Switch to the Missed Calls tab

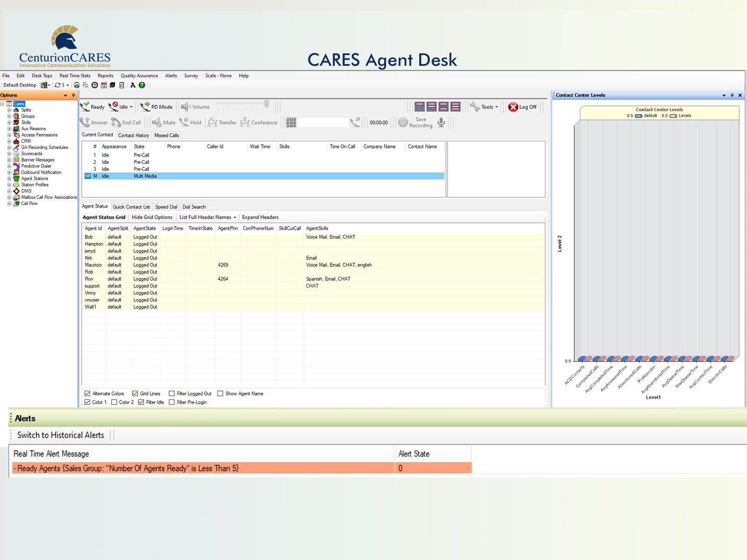point(167,135)
